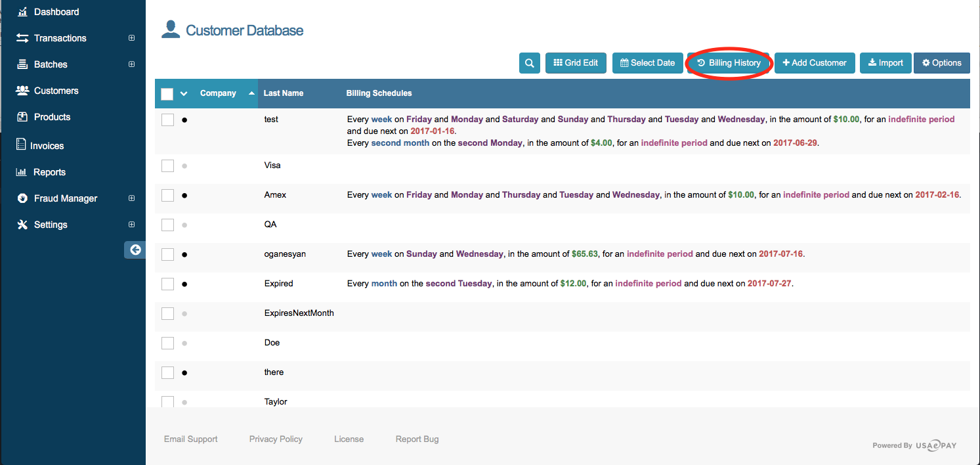980x465 pixels.
Task: Select the Grid Edit grid icon
Action: 559,63
